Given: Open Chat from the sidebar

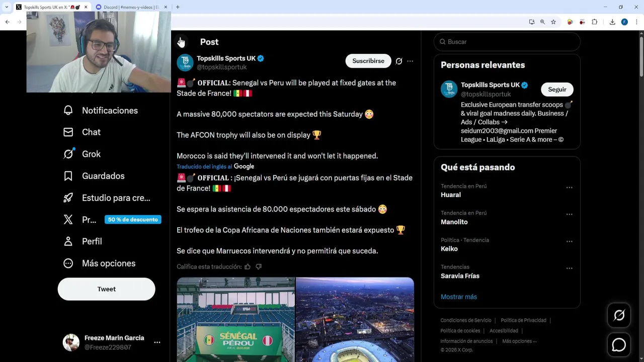Looking at the screenshot, I should tap(82, 132).
